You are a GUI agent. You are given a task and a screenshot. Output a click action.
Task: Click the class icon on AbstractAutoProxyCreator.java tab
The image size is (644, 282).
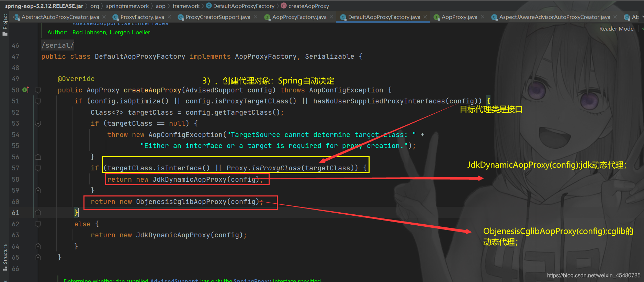point(16,17)
